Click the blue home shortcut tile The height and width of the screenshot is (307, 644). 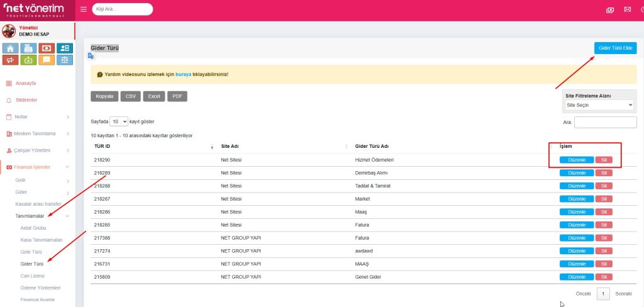[10, 48]
